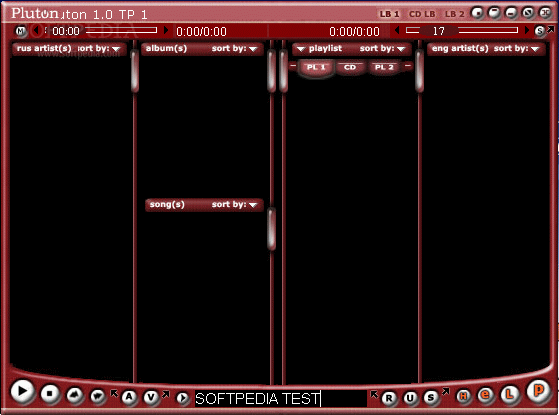The image size is (559, 415).
Task: Click the rus artist(s) header label
Action: (x=44, y=48)
